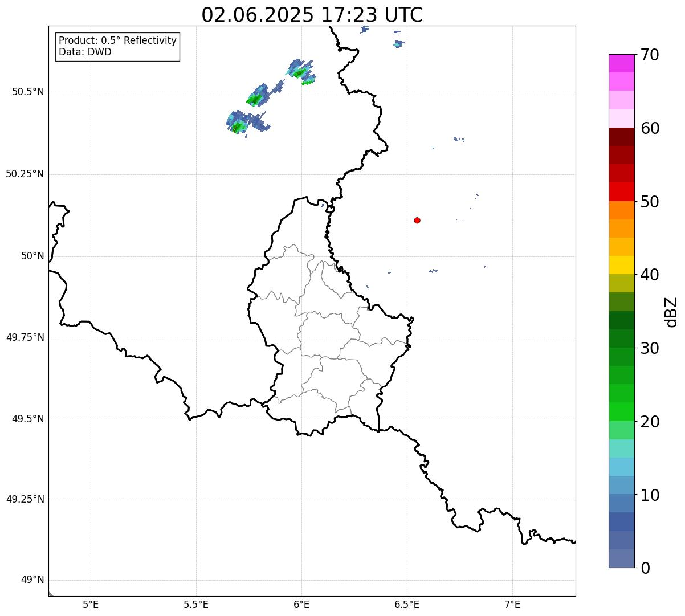Image resolution: width=685 pixels, height=616 pixels.
Task: Click the 6.5°E longitude label
Action: pos(407,604)
